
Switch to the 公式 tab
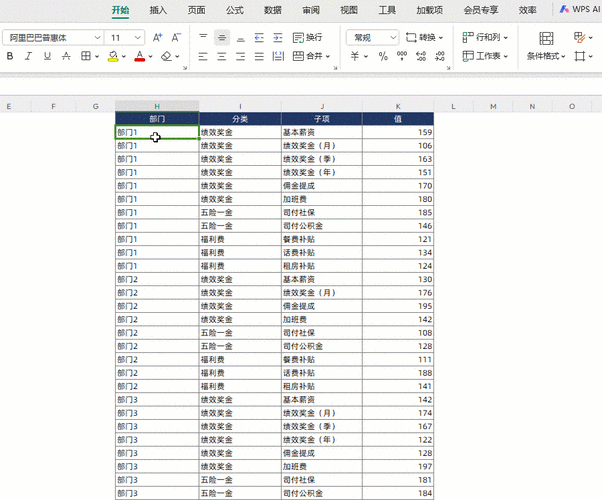pyautogui.click(x=235, y=10)
